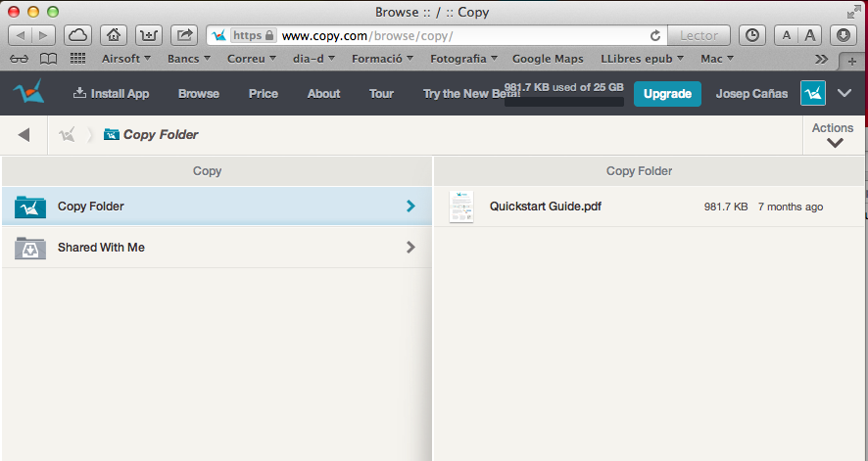Image resolution: width=868 pixels, height=461 pixels.
Task: Click the Shared With Me folder icon
Action: 30,248
